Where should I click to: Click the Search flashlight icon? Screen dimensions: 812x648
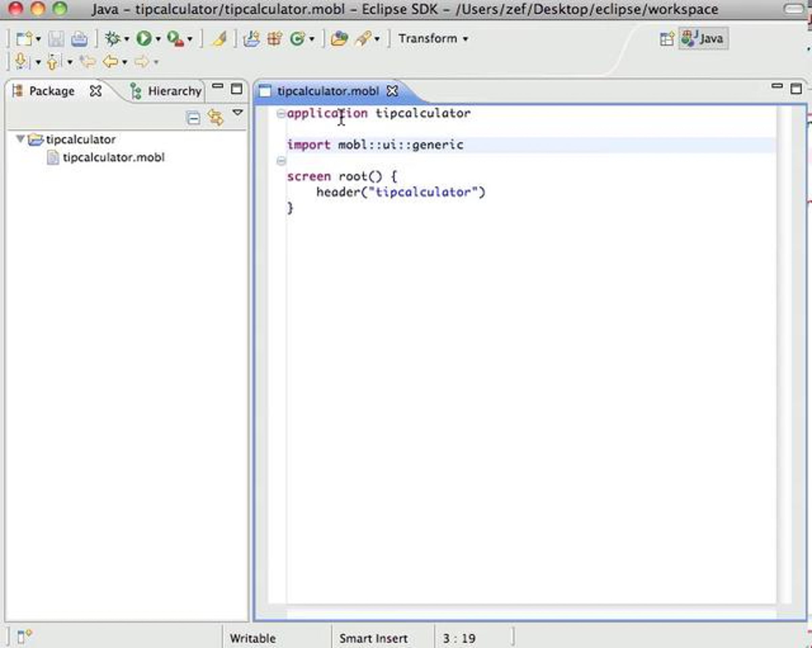(363, 39)
